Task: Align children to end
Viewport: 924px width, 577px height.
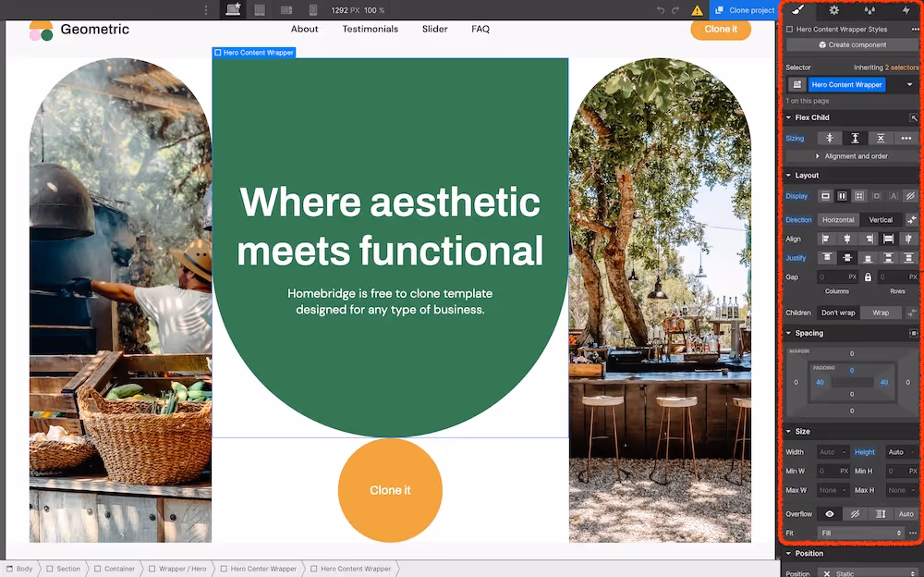Action: click(868, 239)
